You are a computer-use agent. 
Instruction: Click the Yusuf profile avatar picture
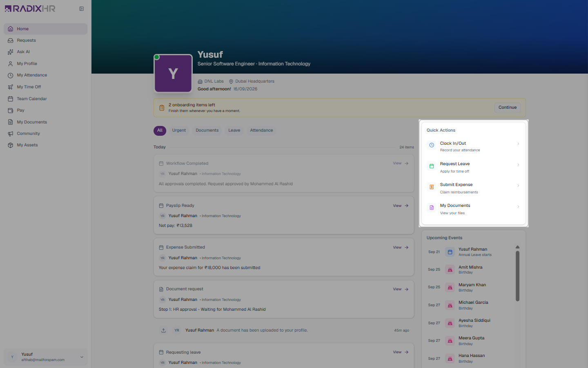[x=173, y=74]
